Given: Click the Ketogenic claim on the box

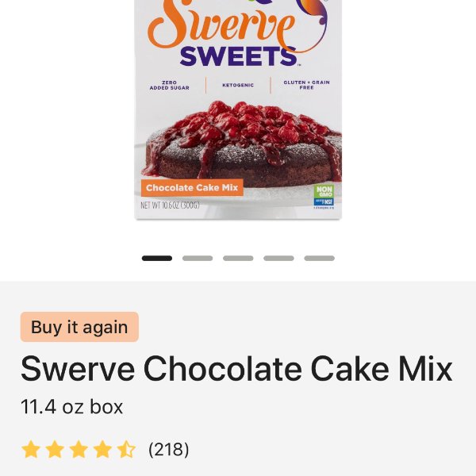Looking at the screenshot, I should point(238,86).
